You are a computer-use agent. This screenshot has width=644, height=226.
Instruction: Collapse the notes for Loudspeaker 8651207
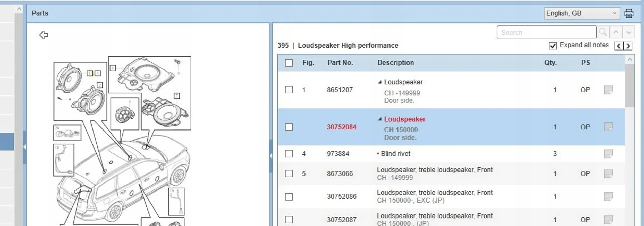point(380,82)
